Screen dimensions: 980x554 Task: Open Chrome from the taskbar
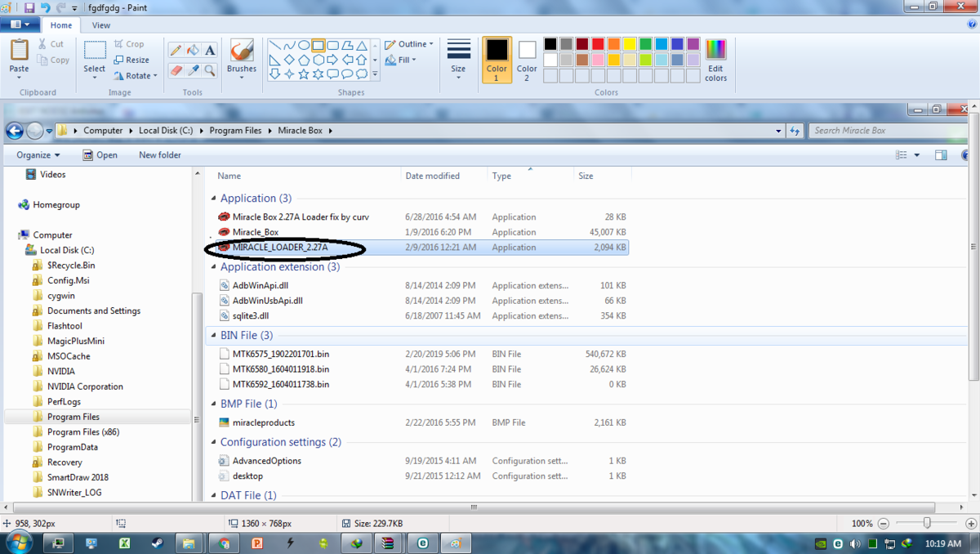pyautogui.click(x=225, y=543)
